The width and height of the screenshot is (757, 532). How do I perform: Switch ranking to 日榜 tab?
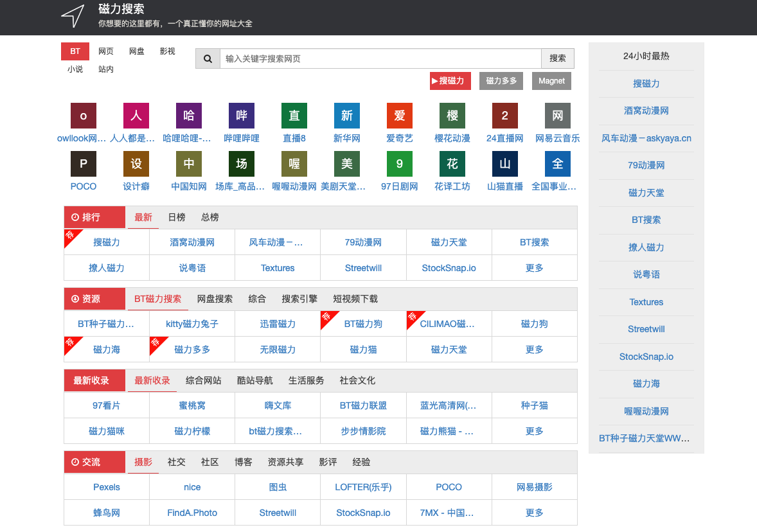177,217
